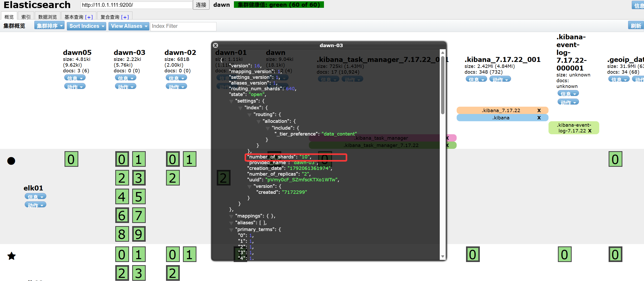Open 信息 dropdown for elk01 node

tap(35, 196)
